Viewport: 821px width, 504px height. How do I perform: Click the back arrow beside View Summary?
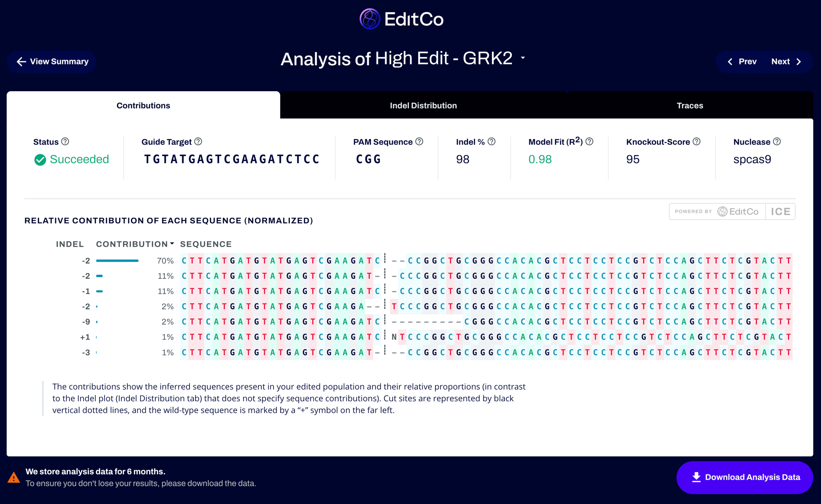click(x=21, y=62)
